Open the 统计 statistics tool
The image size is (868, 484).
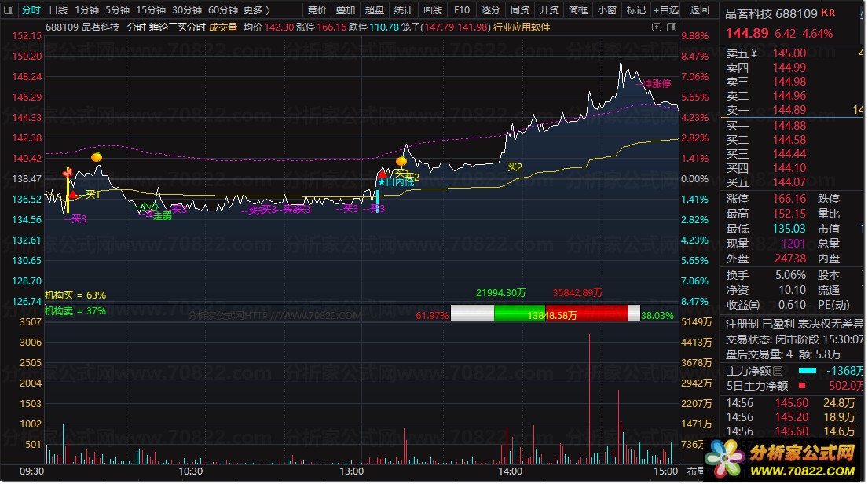[x=404, y=10]
